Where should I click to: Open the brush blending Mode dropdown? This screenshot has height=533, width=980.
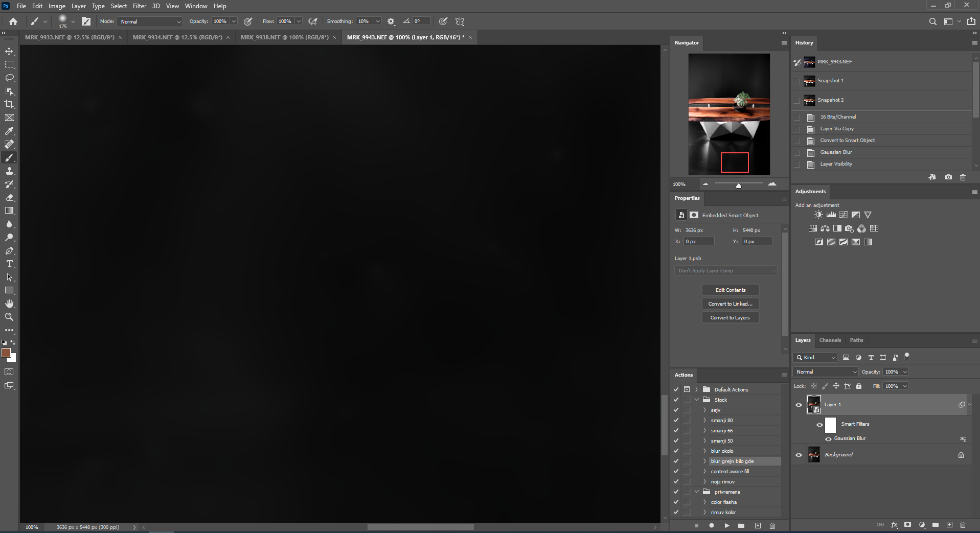149,21
